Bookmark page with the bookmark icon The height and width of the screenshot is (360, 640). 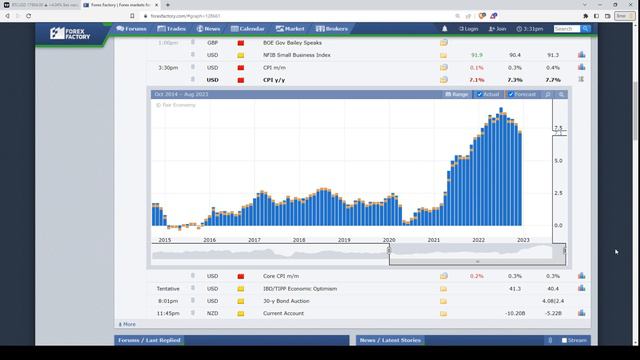pyautogui.click(x=132, y=16)
